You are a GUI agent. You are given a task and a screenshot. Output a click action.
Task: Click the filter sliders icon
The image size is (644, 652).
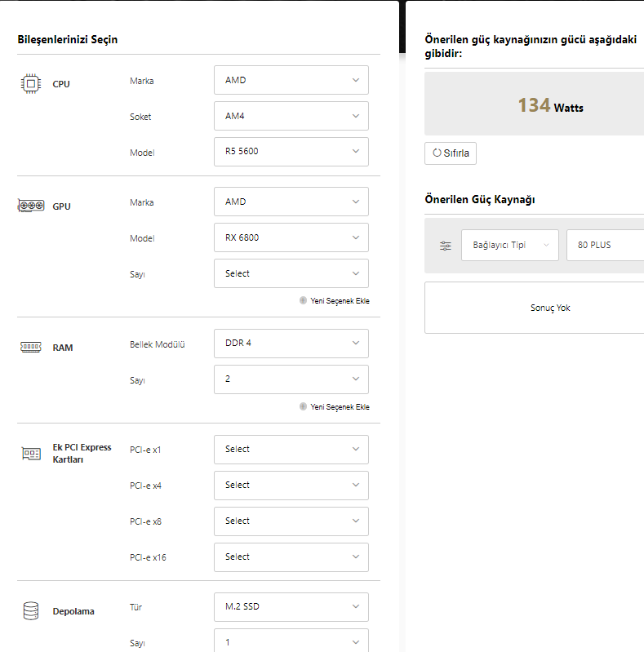445,246
